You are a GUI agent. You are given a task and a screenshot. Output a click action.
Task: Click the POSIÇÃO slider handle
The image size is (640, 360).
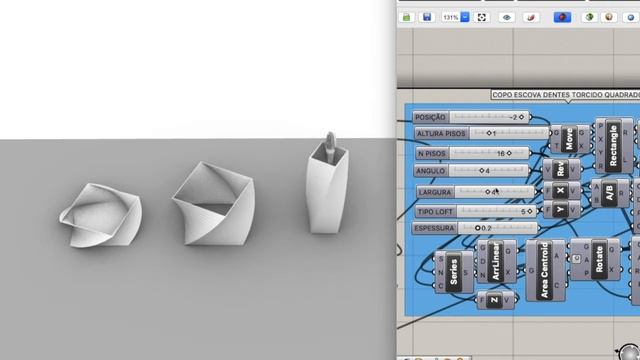(x=521, y=117)
